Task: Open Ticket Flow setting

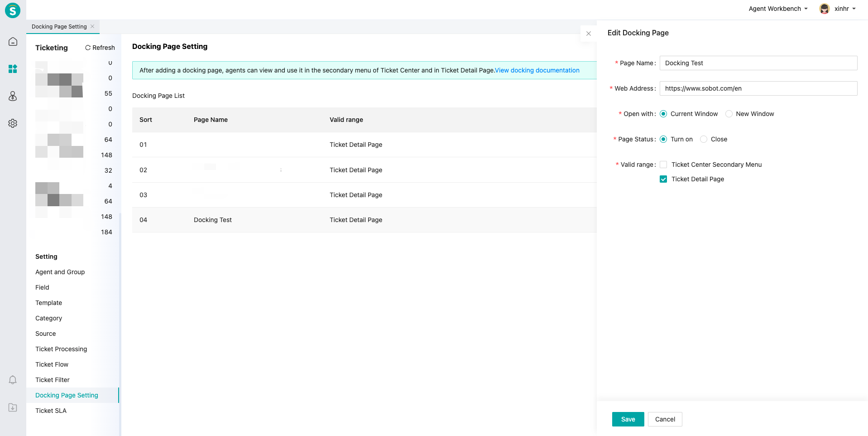Action: pyautogui.click(x=52, y=364)
